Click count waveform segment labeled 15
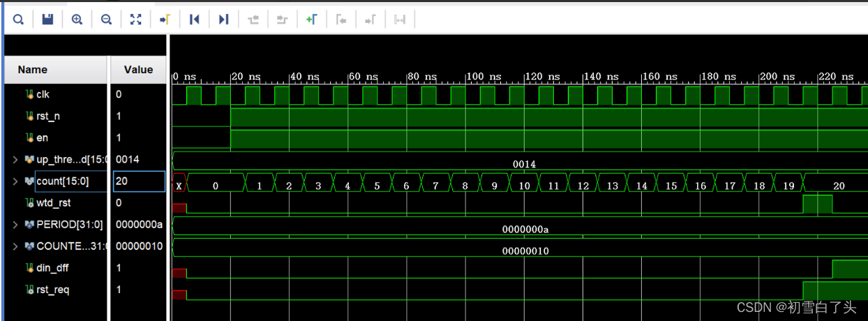 point(670,182)
